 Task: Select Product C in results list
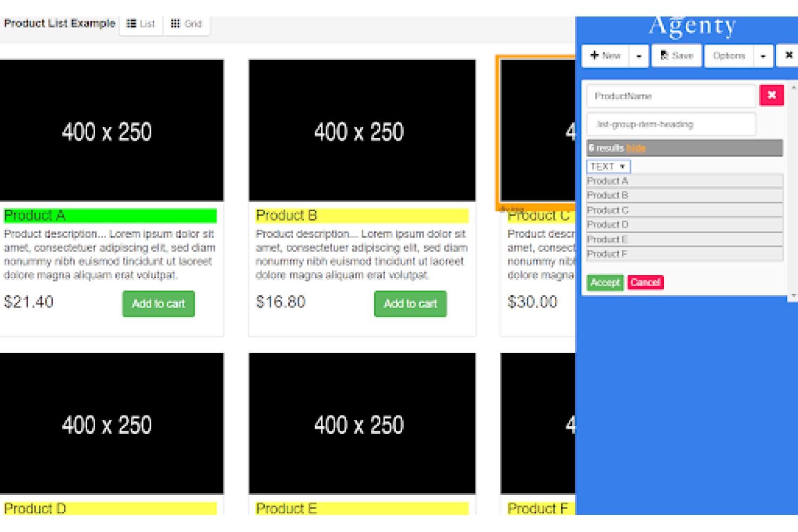coord(685,210)
